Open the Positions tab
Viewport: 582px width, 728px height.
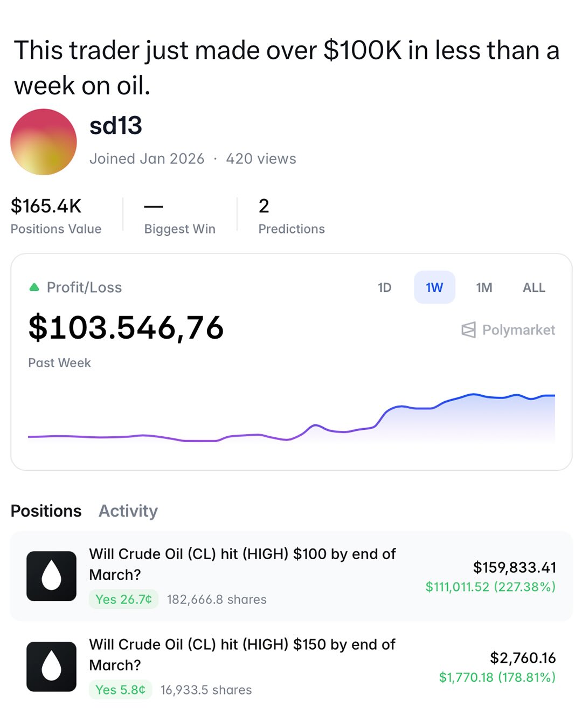[46, 511]
